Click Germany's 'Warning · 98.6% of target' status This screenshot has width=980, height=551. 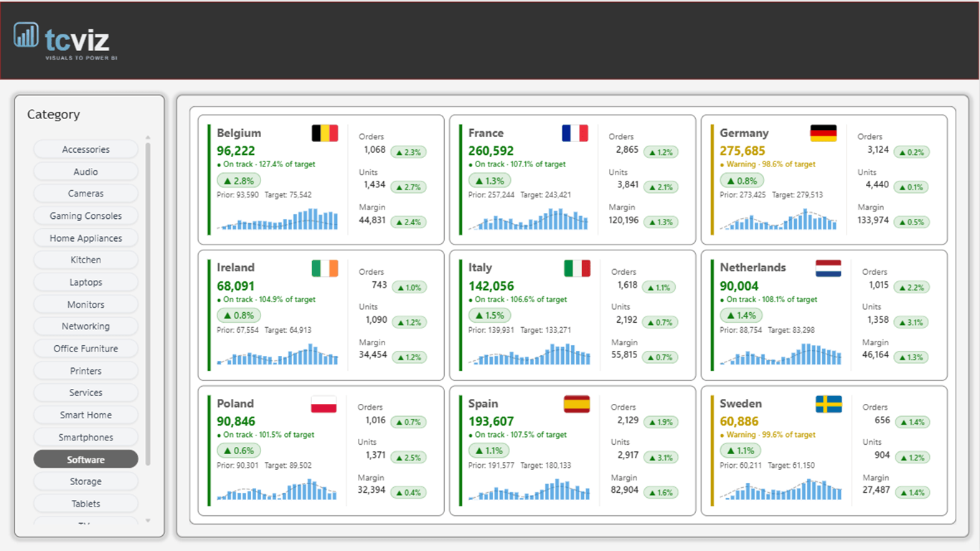tap(768, 164)
